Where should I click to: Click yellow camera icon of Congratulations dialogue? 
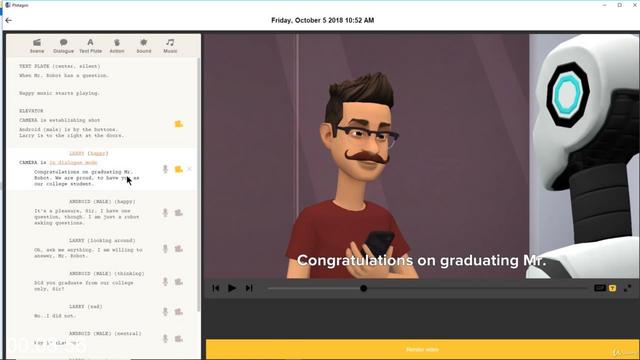(x=179, y=169)
